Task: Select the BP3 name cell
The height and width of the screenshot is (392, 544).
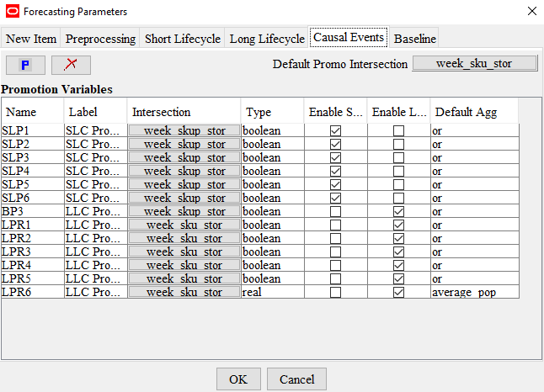Action: pyautogui.click(x=33, y=211)
